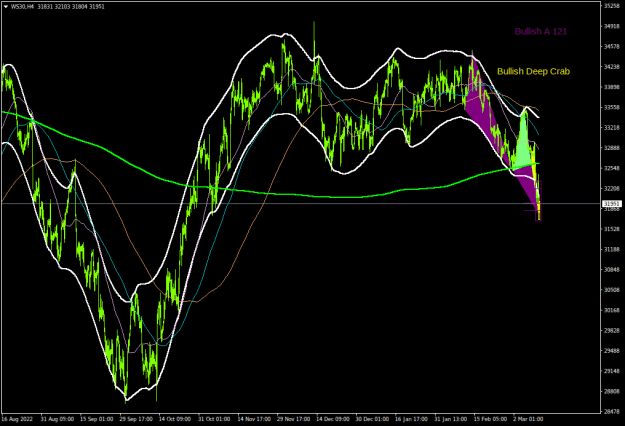Image resolution: width=625 pixels, height=426 pixels.
Task: Click the 30848 price axis value
Action: 611,269
